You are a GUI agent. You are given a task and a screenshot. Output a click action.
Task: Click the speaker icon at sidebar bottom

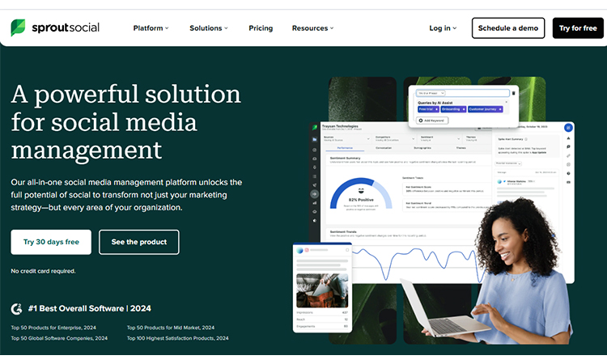[x=315, y=221]
